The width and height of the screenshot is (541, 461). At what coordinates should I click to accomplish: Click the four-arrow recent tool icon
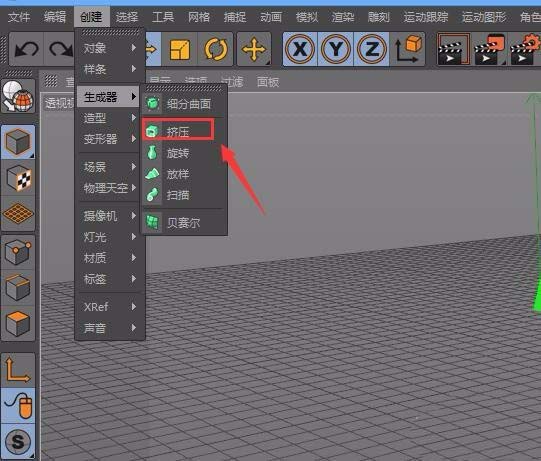254,49
